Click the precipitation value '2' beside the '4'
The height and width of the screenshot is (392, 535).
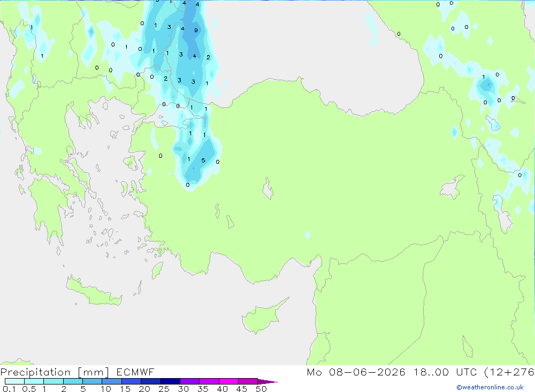pos(208,57)
